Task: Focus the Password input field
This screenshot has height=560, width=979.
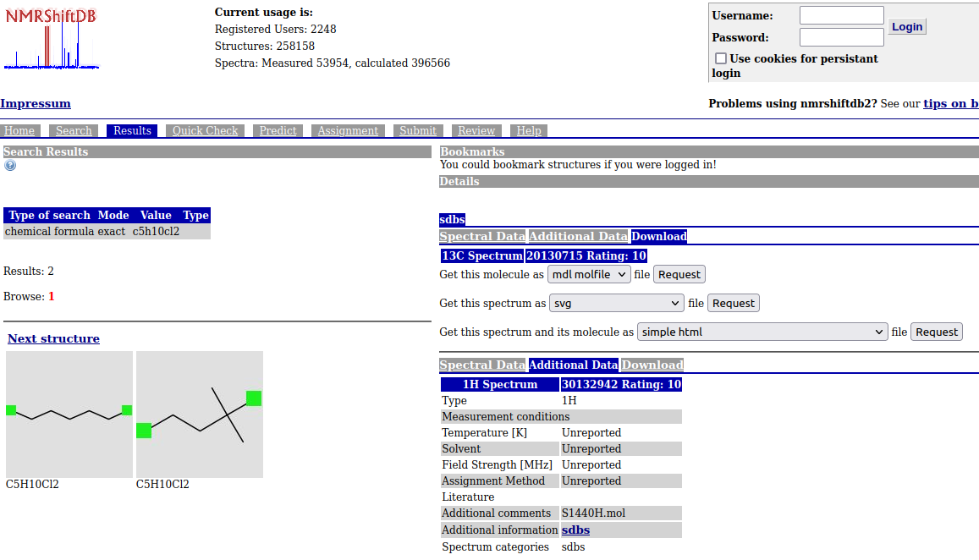Action: (x=841, y=37)
